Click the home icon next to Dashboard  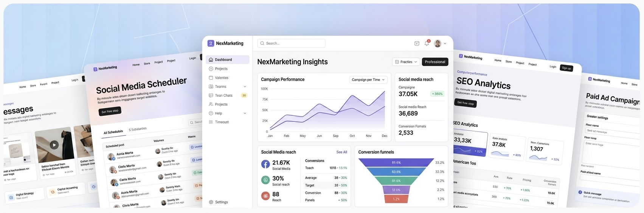(x=211, y=60)
